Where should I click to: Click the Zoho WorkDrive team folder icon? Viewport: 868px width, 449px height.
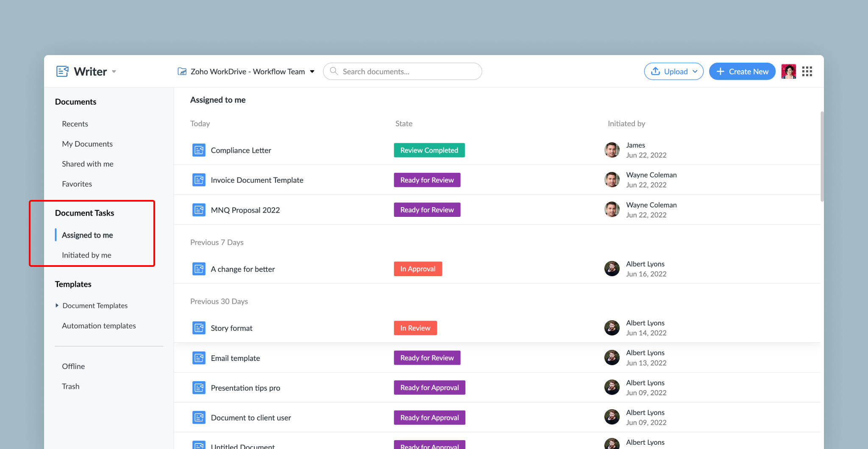[182, 72]
